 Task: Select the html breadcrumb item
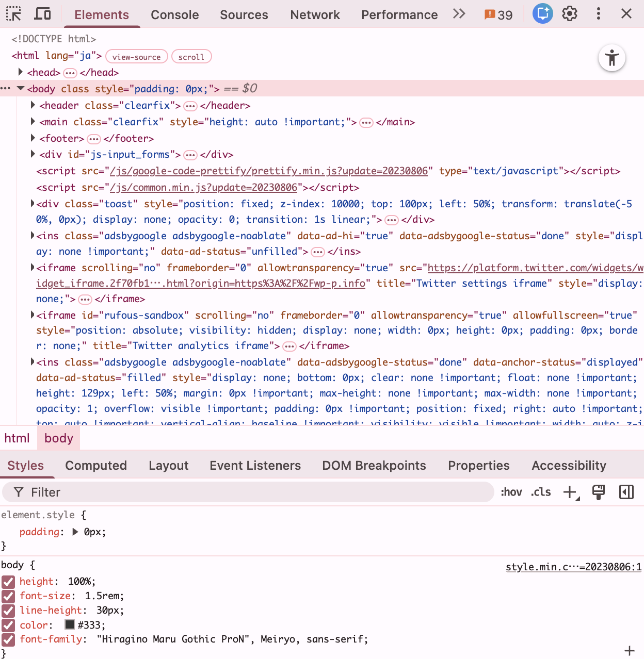pyautogui.click(x=17, y=438)
